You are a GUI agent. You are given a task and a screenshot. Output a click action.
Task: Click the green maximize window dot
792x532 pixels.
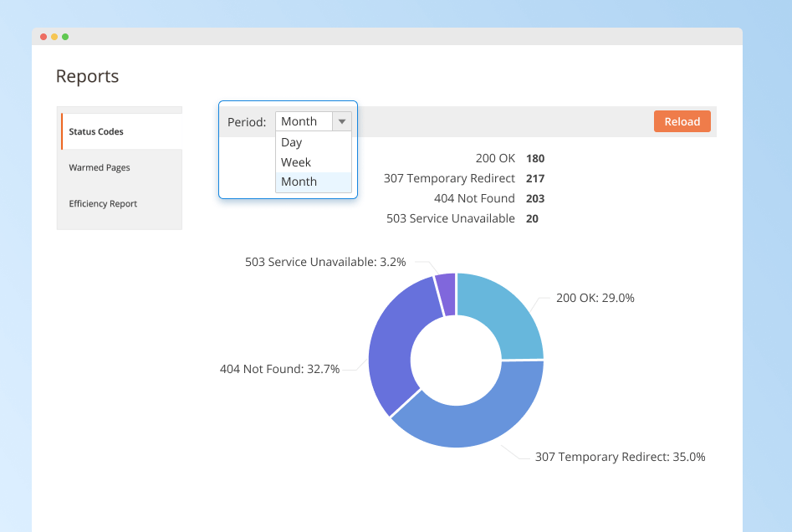[65, 37]
